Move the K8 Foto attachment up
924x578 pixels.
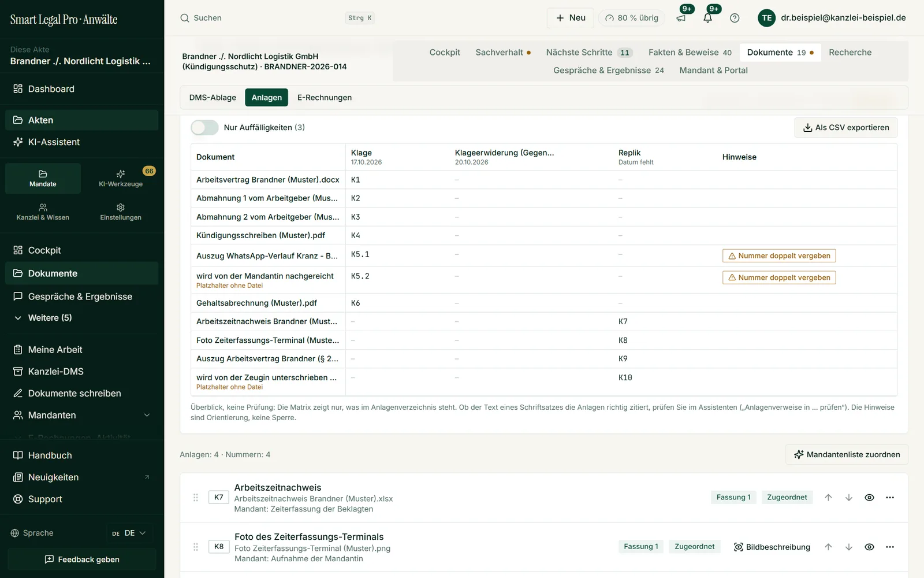point(828,547)
